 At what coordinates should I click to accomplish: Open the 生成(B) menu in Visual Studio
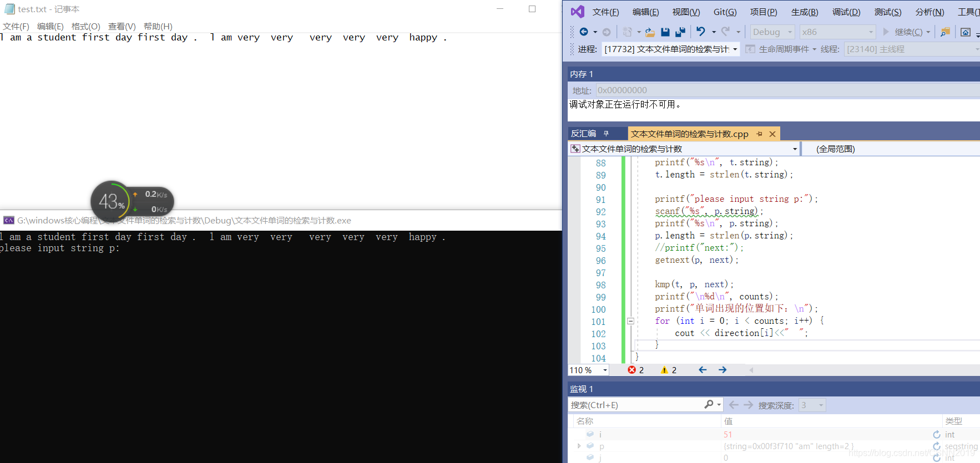pyautogui.click(x=804, y=12)
